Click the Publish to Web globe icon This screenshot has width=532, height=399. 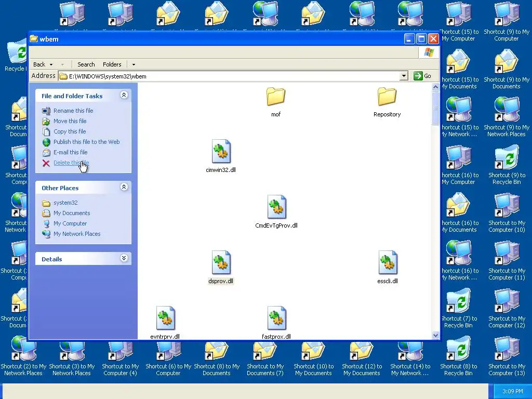click(x=46, y=142)
